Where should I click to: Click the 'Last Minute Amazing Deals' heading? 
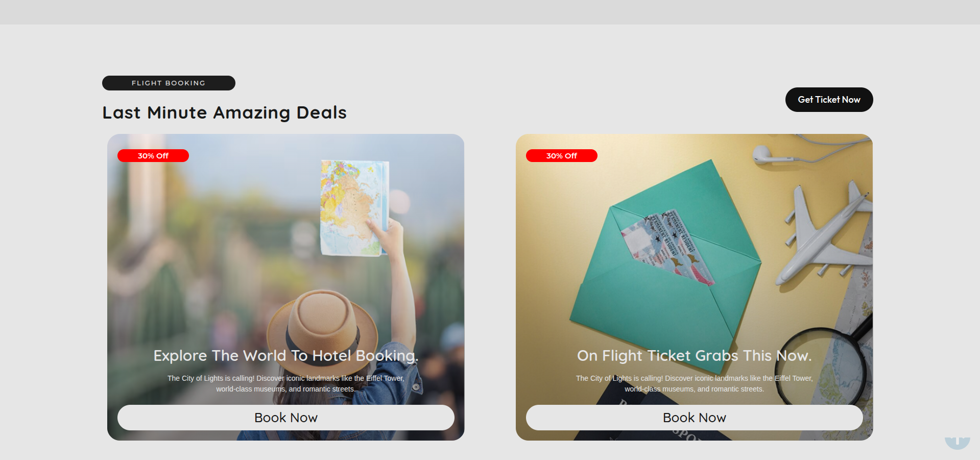[x=224, y=112]
